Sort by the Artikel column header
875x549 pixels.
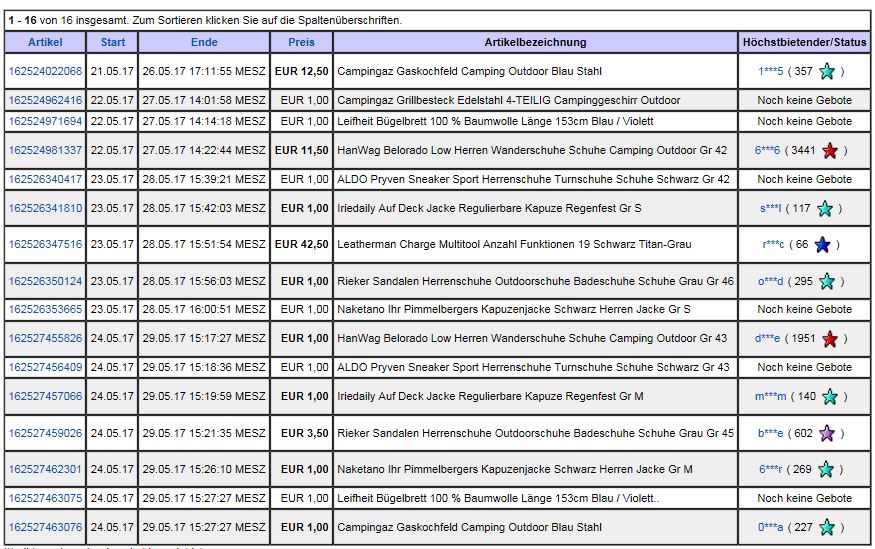[x=45, y=42]
